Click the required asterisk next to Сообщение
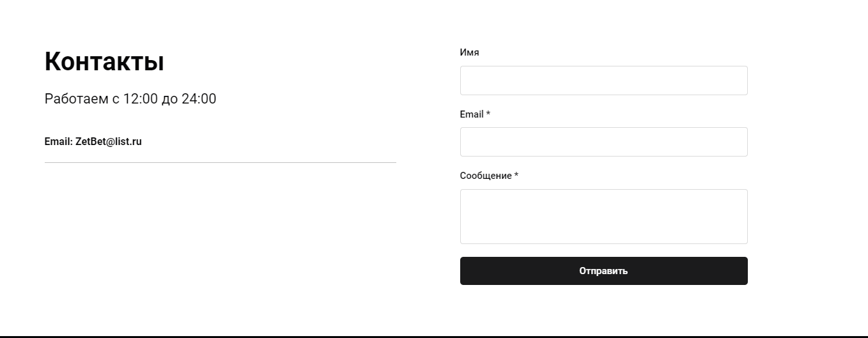Screen dimensions: 868x338 point(516,176)
